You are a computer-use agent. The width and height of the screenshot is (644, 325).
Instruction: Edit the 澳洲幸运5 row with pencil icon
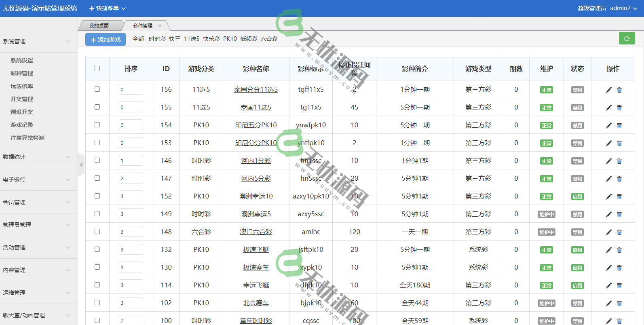click(x=609, y=214)
